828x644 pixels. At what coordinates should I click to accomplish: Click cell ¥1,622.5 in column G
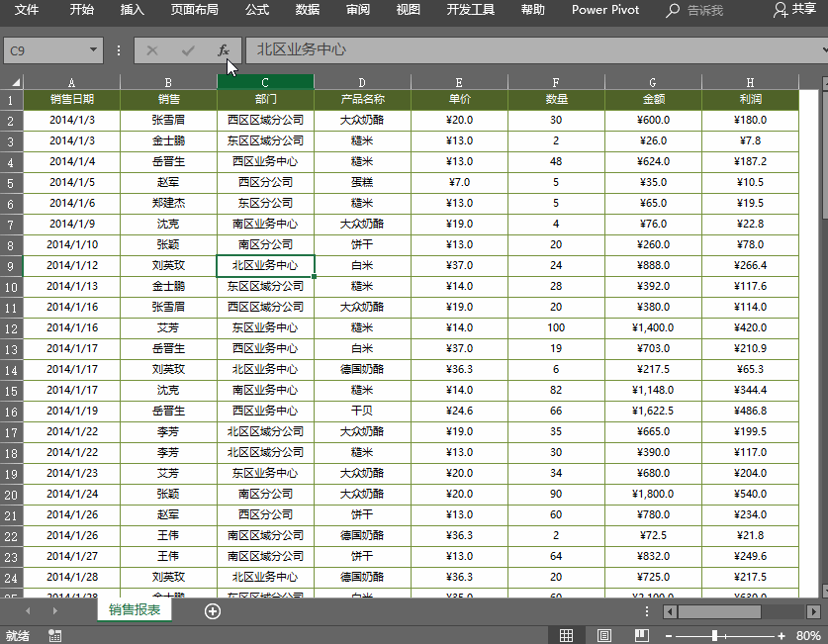[653, 412]
